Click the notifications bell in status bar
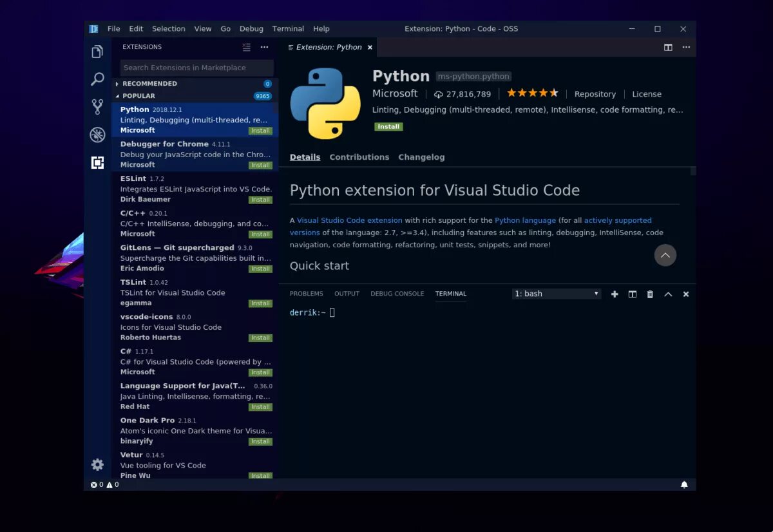The height and width of the screenshot is (532, 773). click(684, 485)
